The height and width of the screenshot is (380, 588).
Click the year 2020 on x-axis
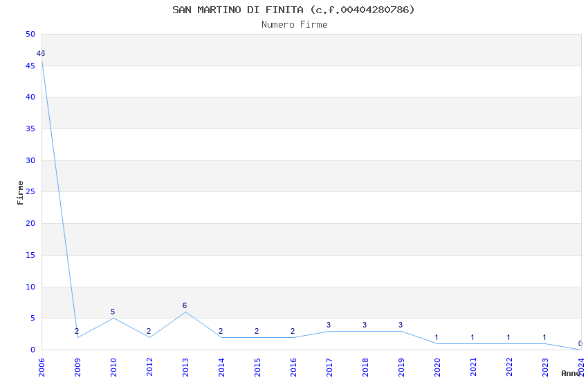pyautogui.click(x=437, y=367)
